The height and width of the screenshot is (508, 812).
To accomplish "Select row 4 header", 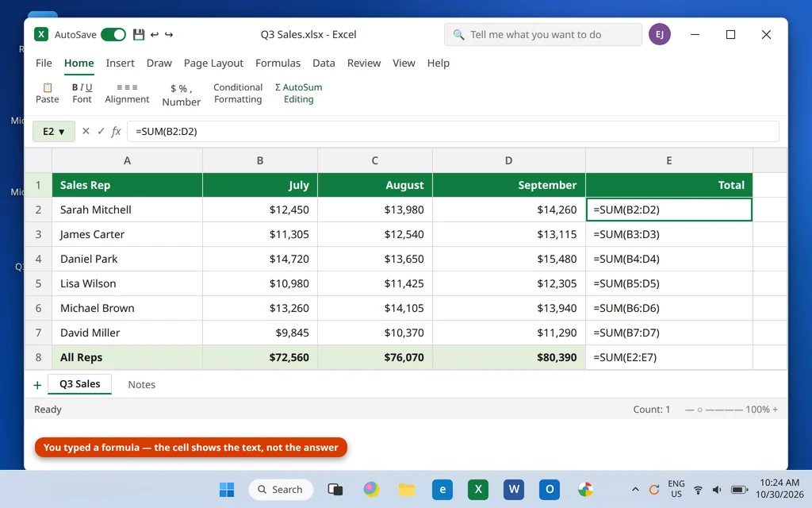I will [x=38, y=259].
